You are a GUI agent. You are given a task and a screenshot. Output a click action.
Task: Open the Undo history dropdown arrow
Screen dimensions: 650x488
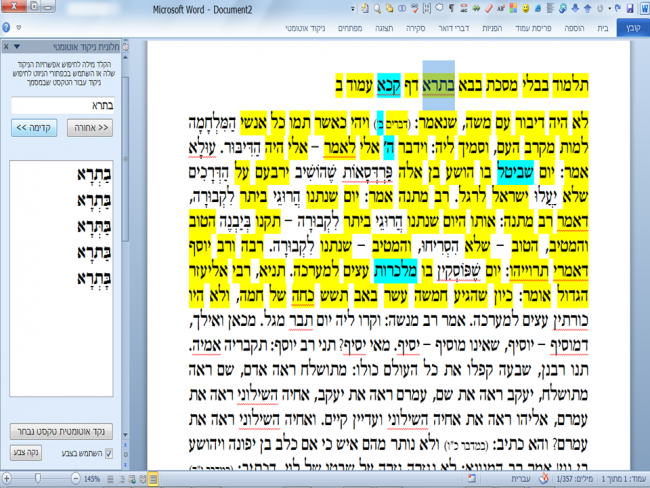point(609,8)
